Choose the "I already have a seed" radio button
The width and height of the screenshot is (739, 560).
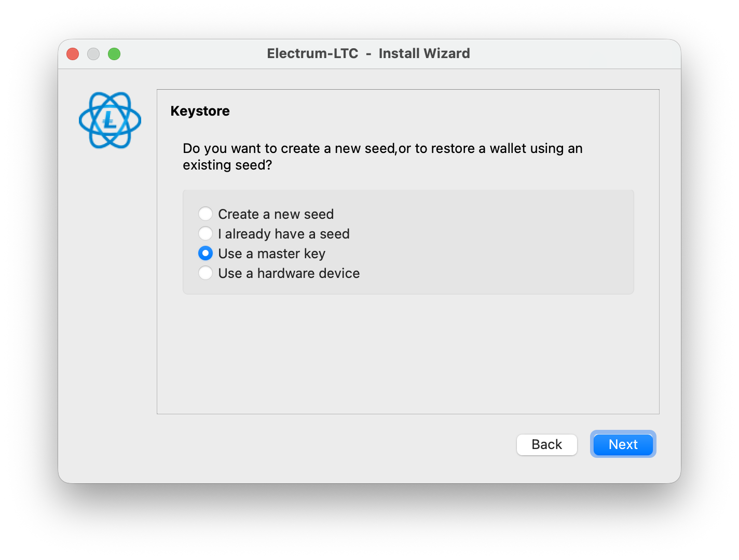(206, 233)
